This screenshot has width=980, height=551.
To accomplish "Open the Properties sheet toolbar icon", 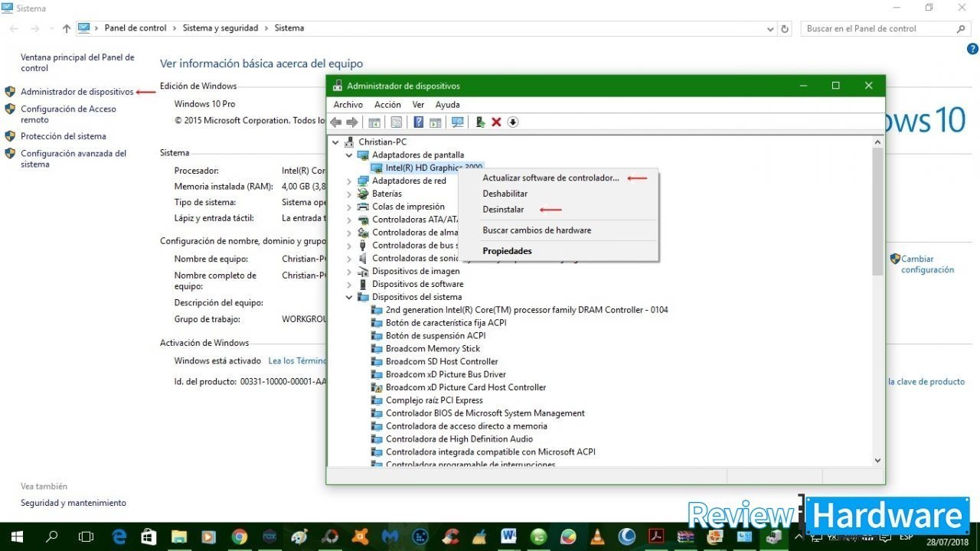I will [396, 122].
